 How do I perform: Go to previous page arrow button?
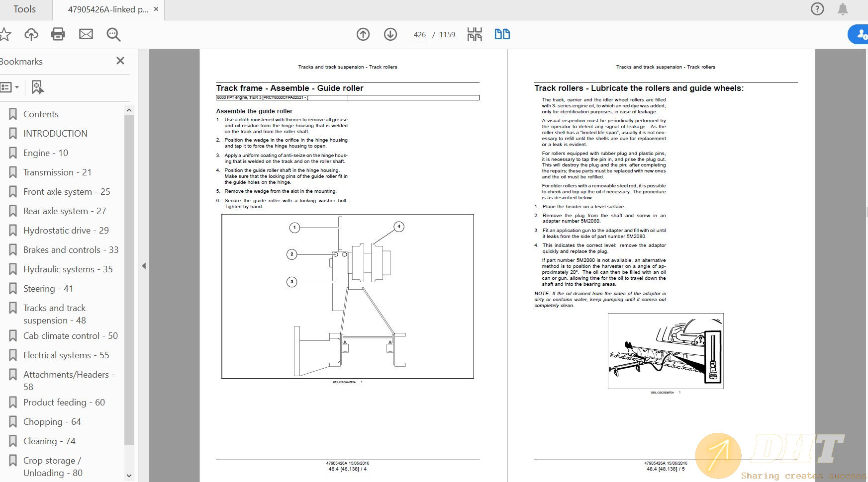tap(363, 34)
